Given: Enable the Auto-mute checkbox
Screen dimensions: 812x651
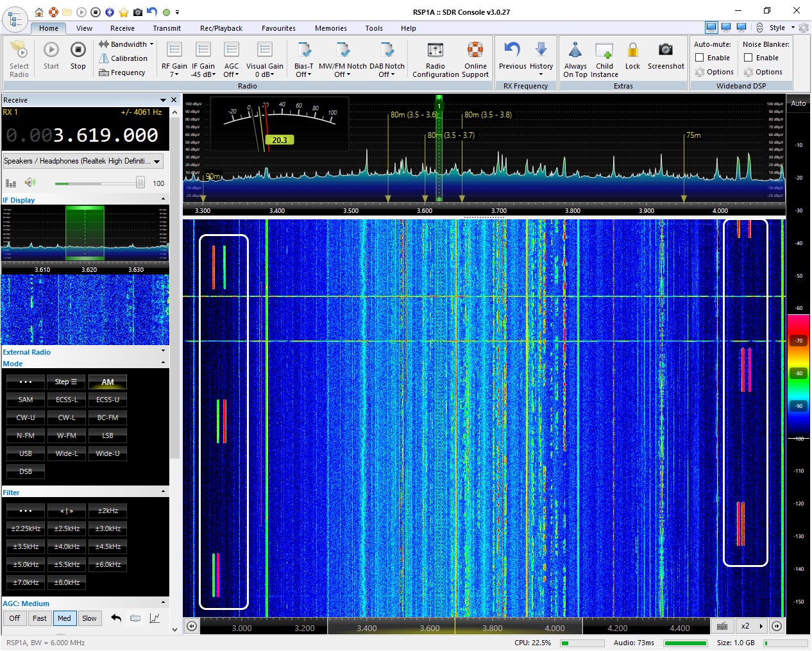Looking at the screenshot, I should pos(700,58).
